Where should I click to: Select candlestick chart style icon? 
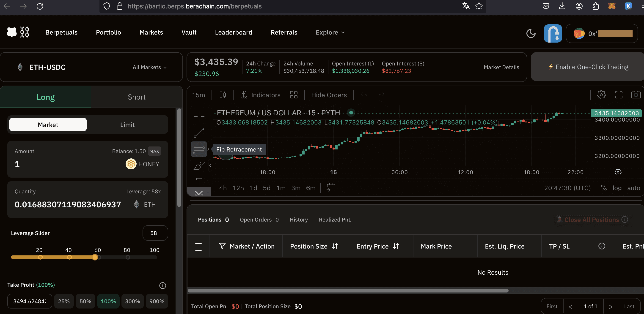(223, 95)
